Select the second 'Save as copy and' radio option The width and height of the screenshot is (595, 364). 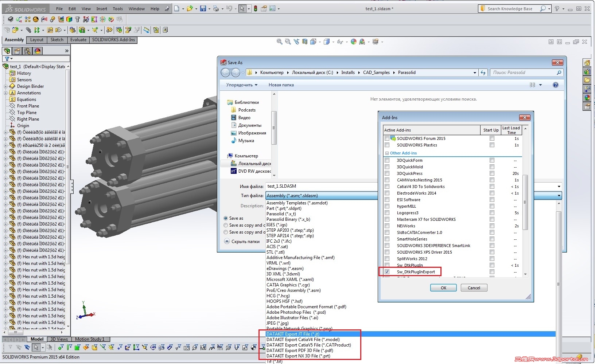(226, 232)
